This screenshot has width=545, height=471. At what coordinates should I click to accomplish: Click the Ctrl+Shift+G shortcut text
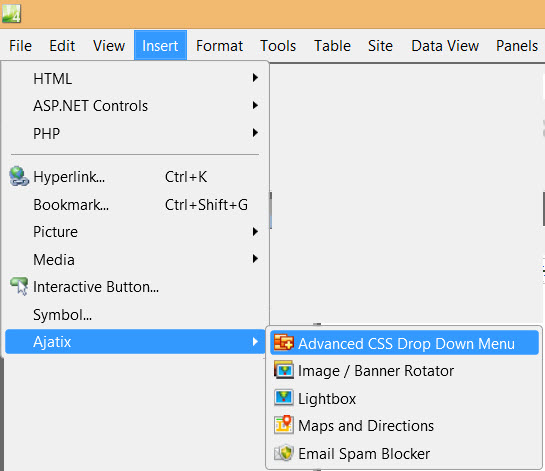pos(206,205)
